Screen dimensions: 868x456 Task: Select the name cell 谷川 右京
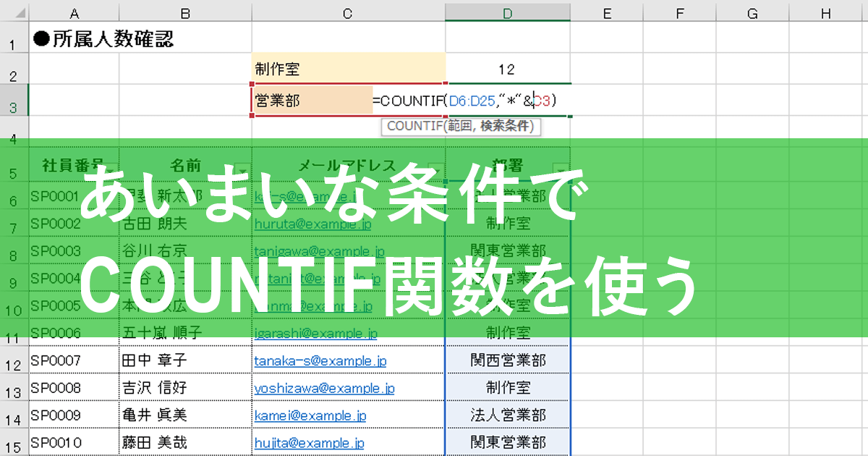[185, 250]
